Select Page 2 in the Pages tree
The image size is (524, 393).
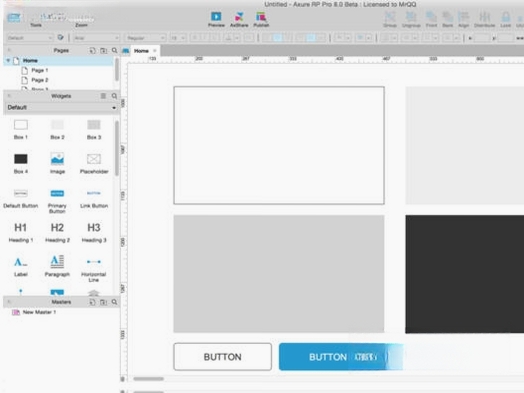[39, 80]
